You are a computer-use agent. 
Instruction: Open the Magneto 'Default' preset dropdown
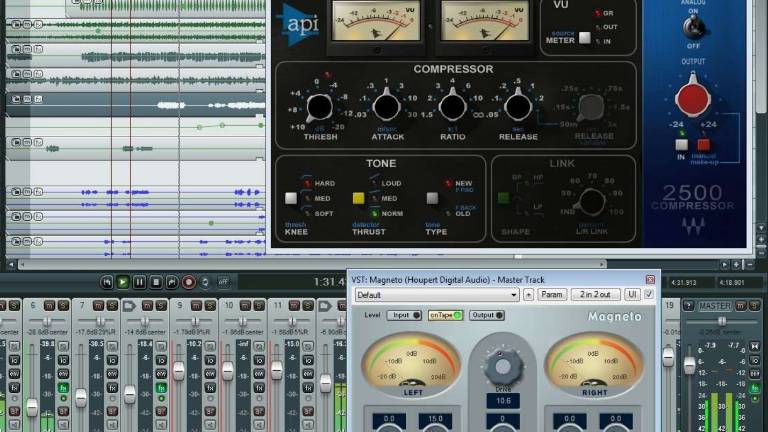point(437,295)
